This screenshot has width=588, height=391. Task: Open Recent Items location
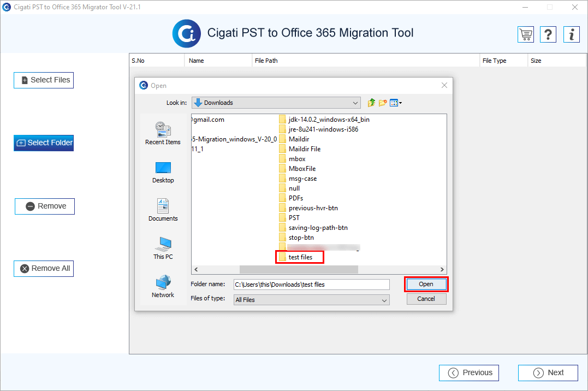[163, 133]
